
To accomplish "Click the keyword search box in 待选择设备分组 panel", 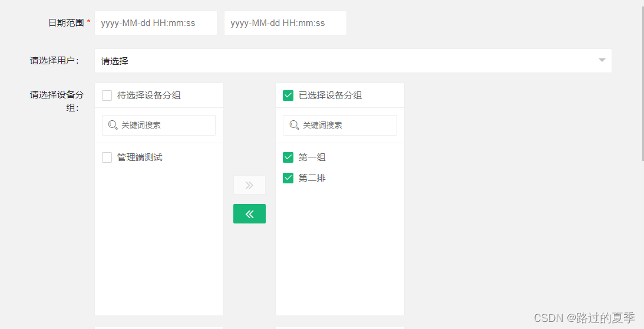I will [x=158, y=125].
